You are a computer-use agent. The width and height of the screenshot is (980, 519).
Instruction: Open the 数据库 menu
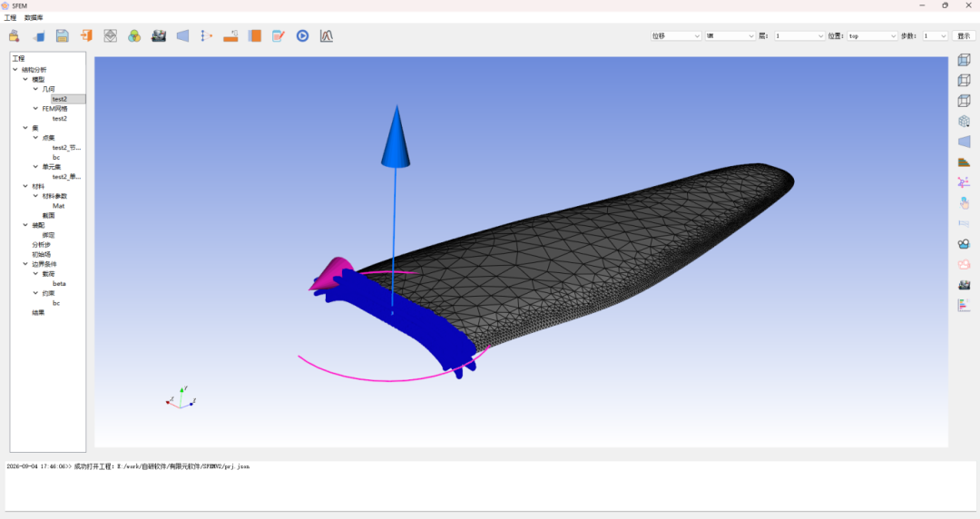click(34, 17)
